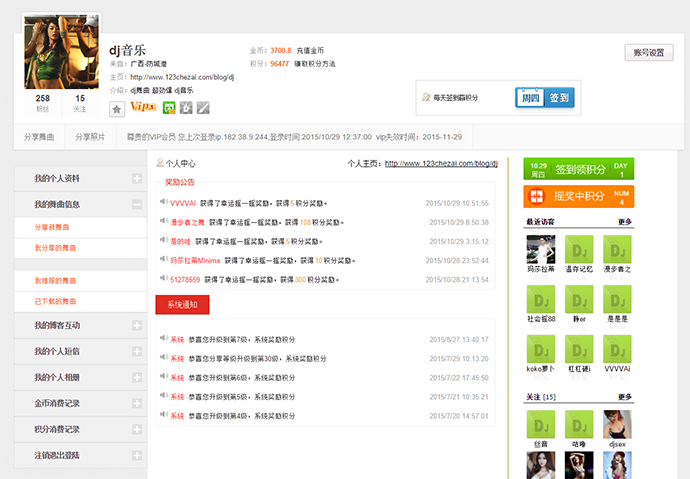The image size is (690, 479).
Task: Click 赚取积分方法 link
Action: pyautogui.click(x=315, y=64)
